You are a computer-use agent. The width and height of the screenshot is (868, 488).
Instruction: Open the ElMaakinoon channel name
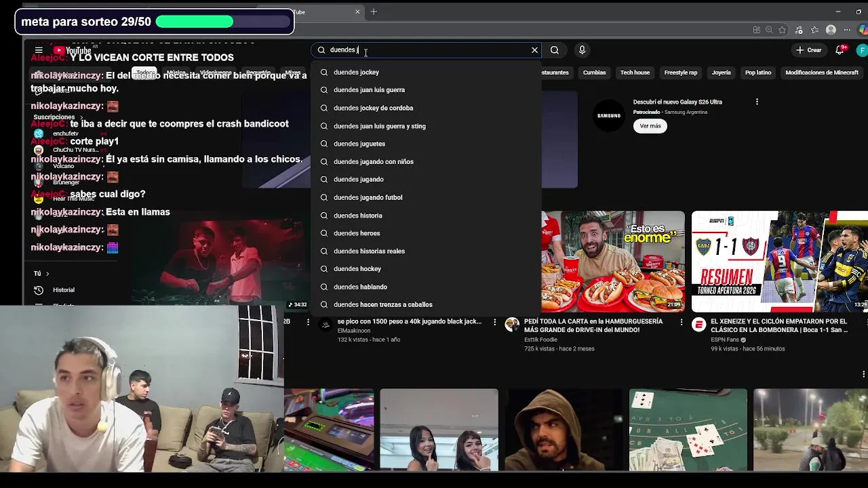[353, 331]
